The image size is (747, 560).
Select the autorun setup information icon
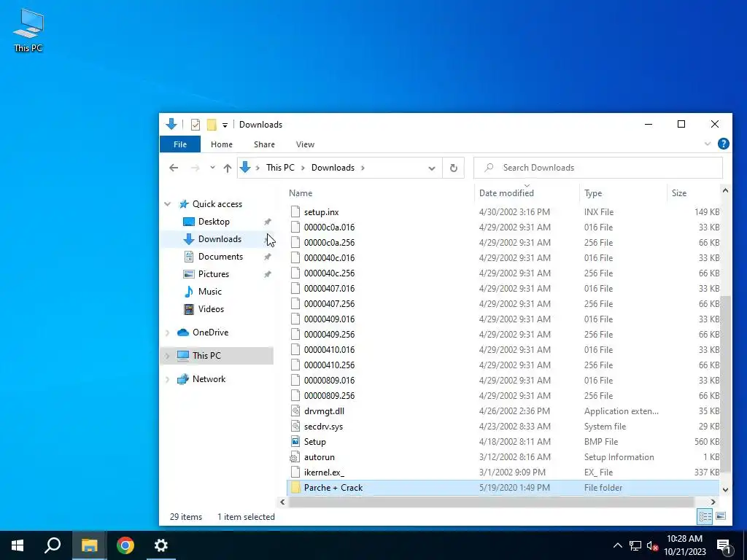(x=295, y=457)
